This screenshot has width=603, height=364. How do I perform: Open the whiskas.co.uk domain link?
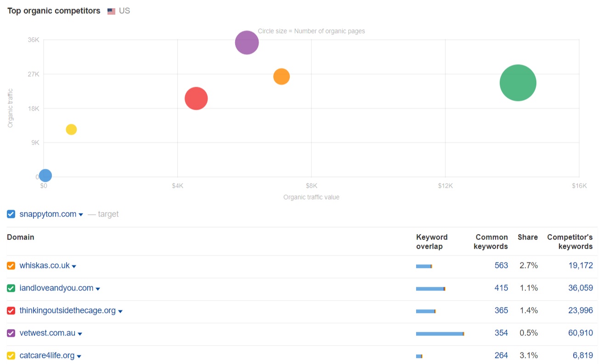pos(44,265)
